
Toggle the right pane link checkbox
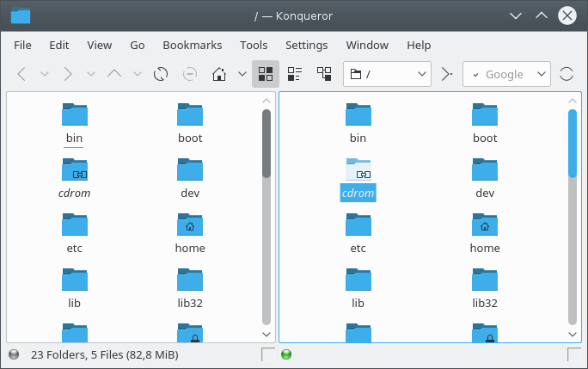click(x=574, y=354)
